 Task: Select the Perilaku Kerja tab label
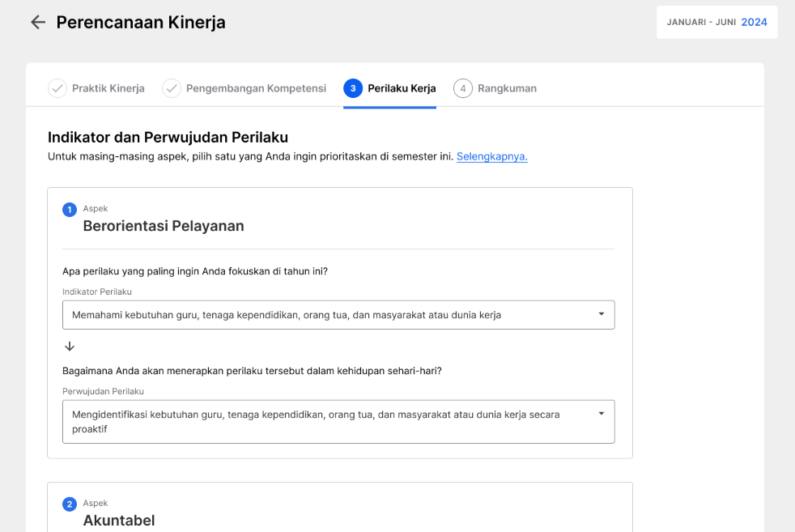pyautogui.click(x=402, y=88)
